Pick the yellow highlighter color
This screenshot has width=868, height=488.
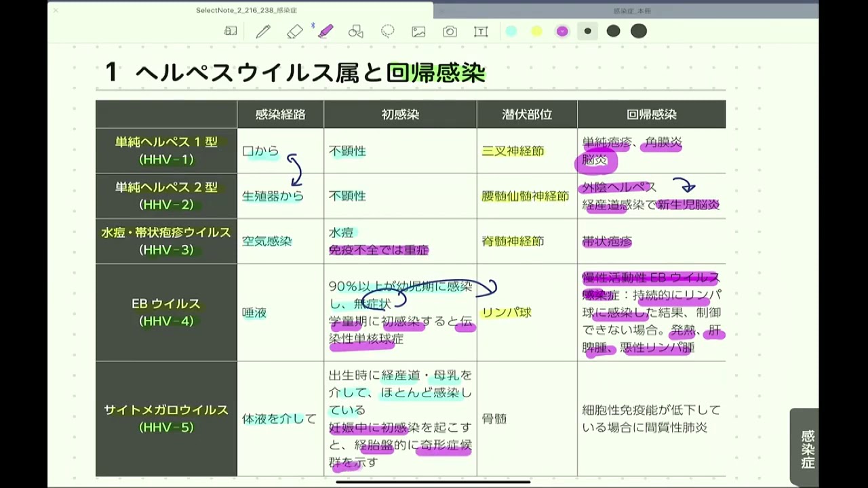point(536,31)
